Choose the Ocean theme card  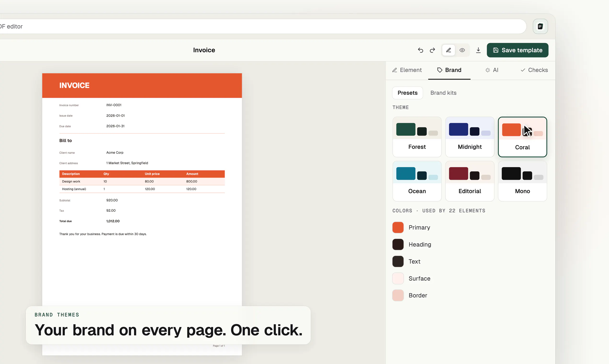pos(417,181)
